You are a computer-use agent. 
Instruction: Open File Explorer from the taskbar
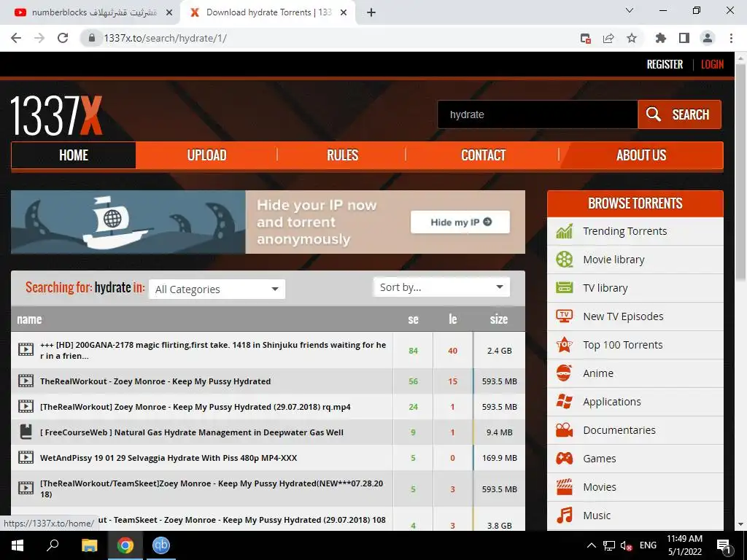(x=89, y=545)
